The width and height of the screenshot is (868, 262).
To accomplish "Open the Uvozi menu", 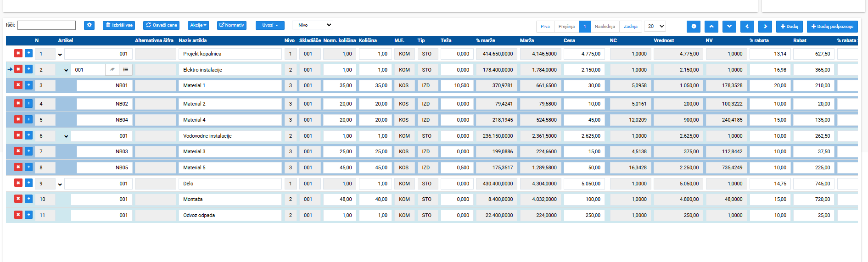I will (270, 25).
